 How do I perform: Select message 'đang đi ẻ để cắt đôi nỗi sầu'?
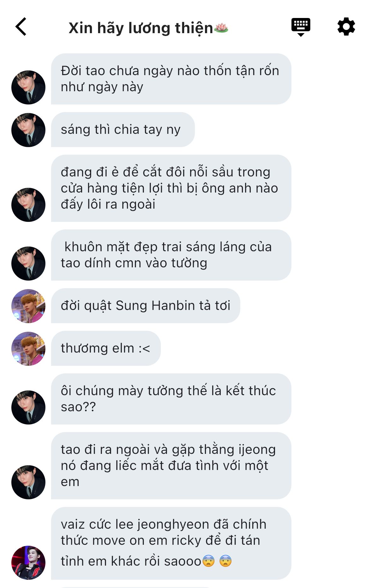171,188
